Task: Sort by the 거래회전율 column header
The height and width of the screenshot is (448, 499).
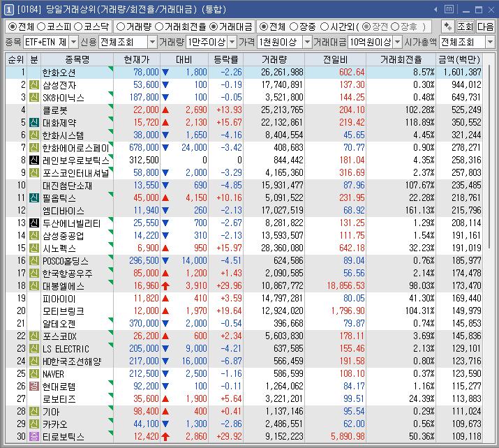Action: point(401,59)
